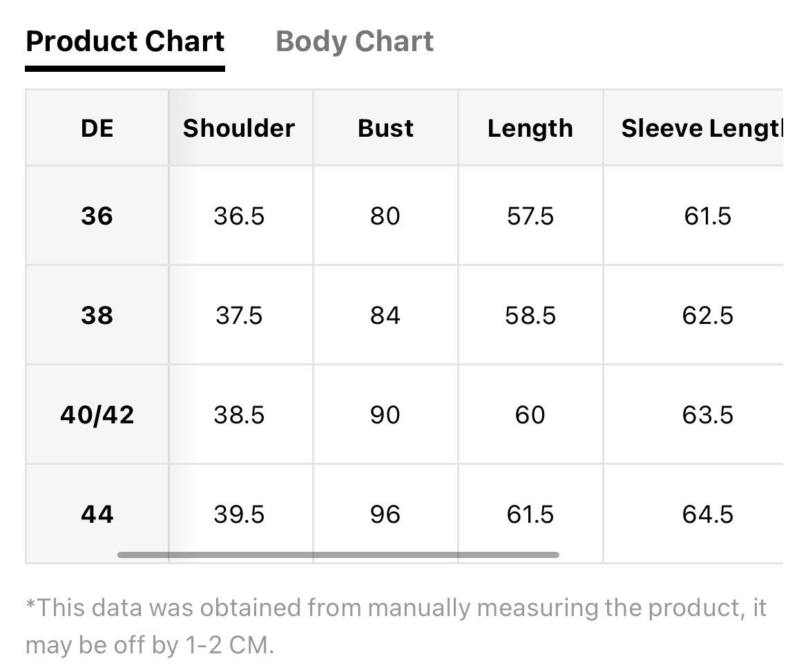Image resolution: width=808 pixels, height=672 pixels.
Task: Click the Bust column header
Action: 385,128
